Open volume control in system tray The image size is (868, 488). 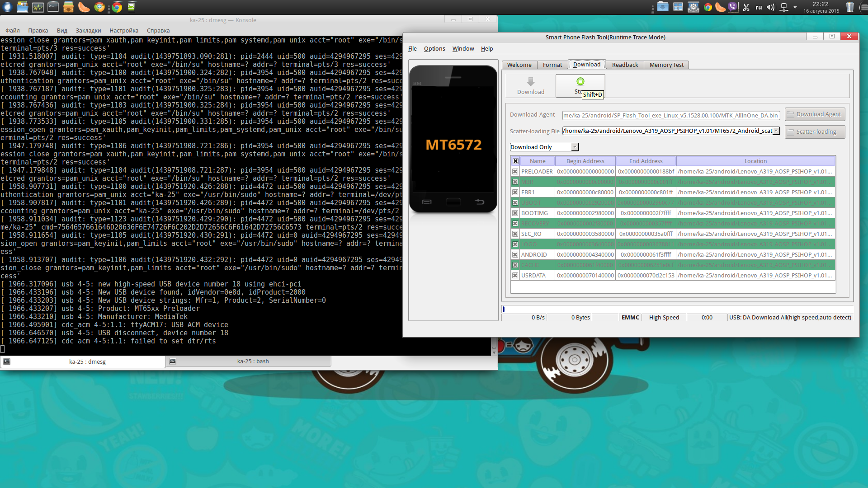click(770, 7)
